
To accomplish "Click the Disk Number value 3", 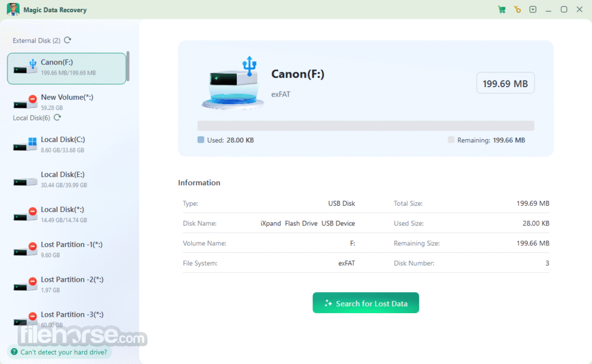I will (x=547, y=263).
